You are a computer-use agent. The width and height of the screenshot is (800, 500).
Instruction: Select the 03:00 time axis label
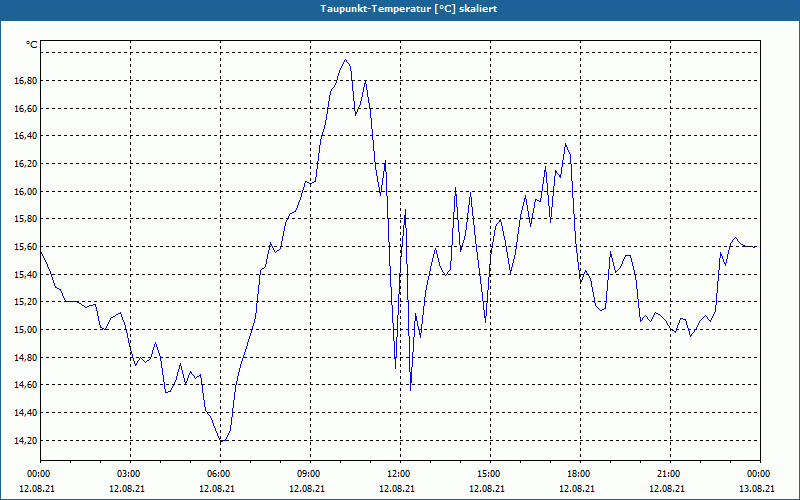(x=131, y=474)
